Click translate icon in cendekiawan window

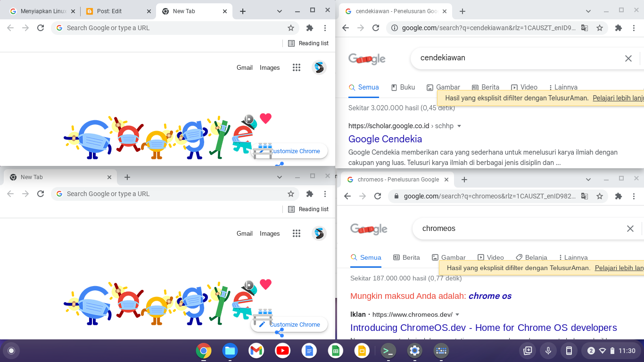click(585, 28)
